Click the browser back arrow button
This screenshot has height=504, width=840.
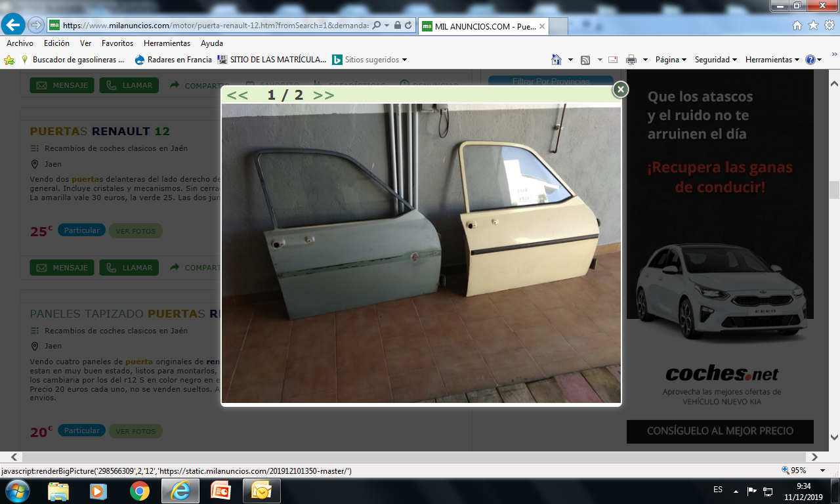click(x=14, y=25)
